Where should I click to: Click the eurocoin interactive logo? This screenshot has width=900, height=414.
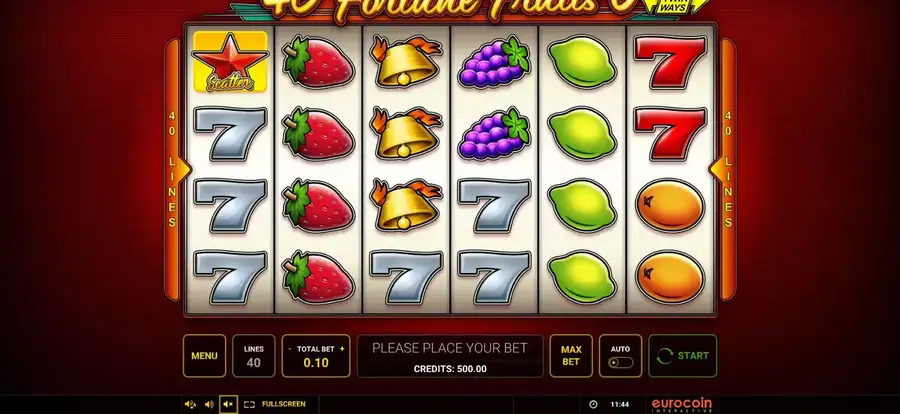[682, 405]
